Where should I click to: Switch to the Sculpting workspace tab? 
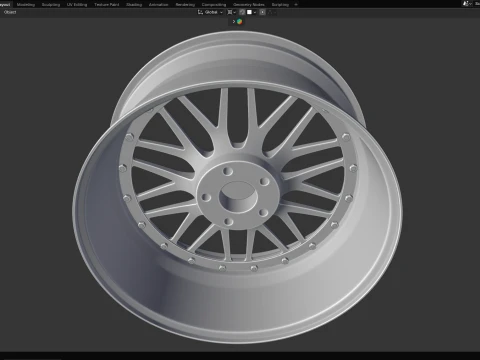click(x=51, y=5)
